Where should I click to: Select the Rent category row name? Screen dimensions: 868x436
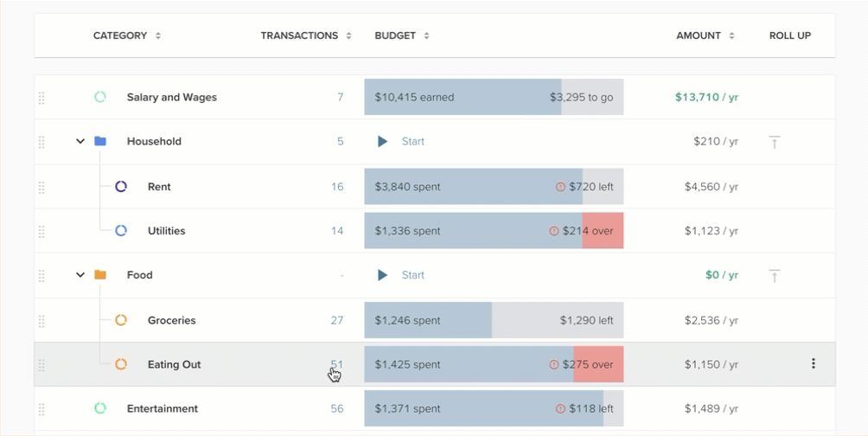click(x=159, y=186)
